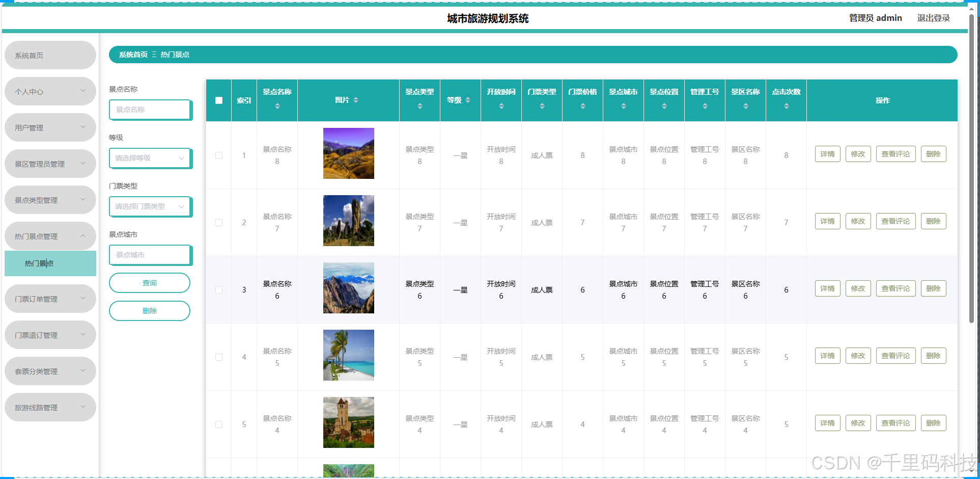Expand 门票订单管理 sidebar menu
Screen dimensions: 980x479
[x=50, y=299]
